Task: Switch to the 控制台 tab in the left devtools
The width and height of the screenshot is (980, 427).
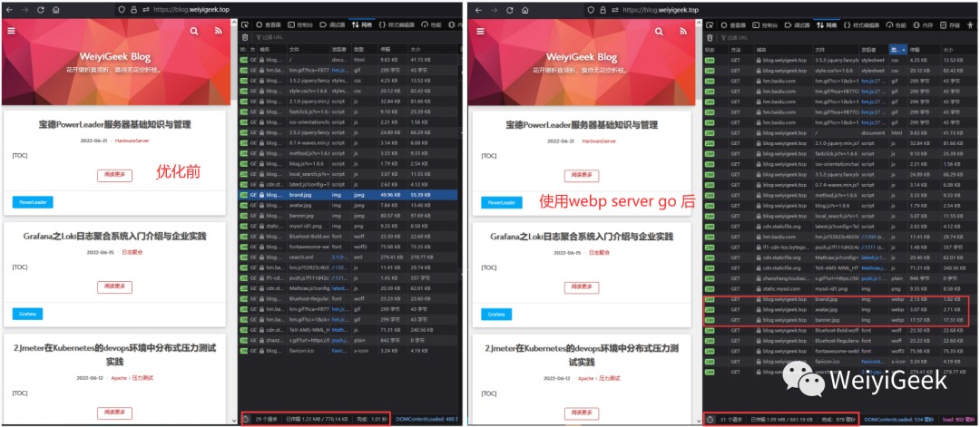Action: tap(300, 25)
